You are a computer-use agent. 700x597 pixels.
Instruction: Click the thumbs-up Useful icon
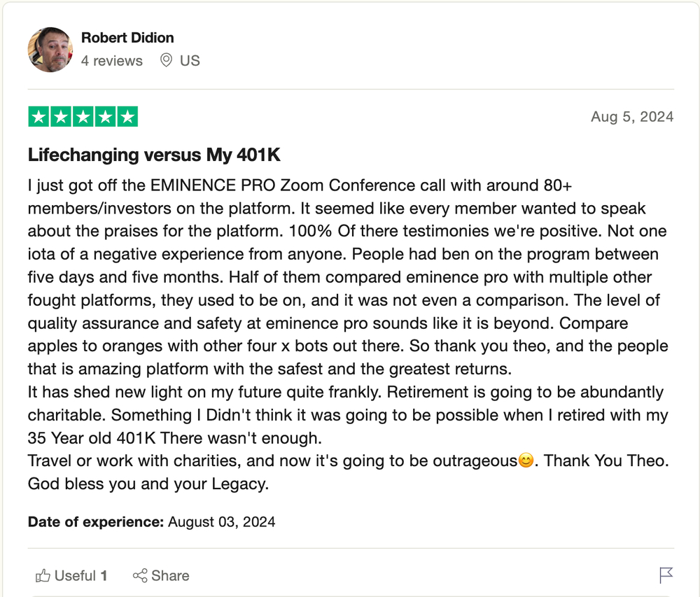click(x=43, y=575)
